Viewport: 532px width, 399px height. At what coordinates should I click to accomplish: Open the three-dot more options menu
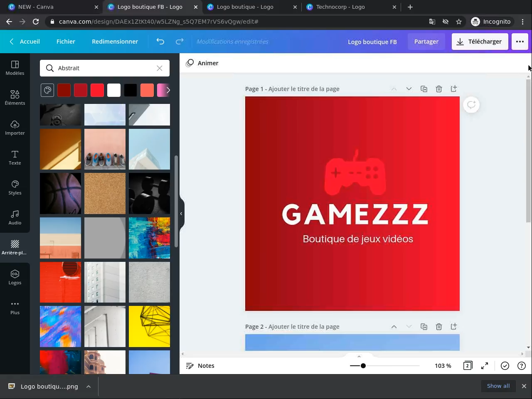pos(520,42)
